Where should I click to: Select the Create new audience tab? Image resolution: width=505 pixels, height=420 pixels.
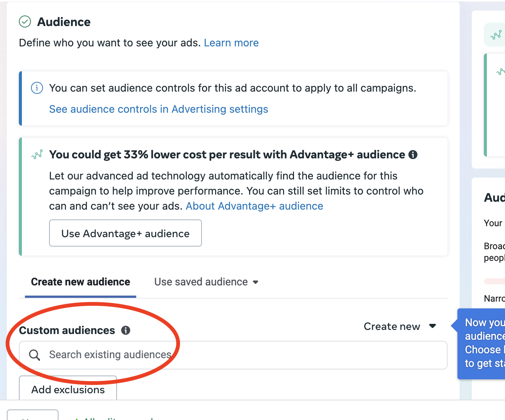80,282
